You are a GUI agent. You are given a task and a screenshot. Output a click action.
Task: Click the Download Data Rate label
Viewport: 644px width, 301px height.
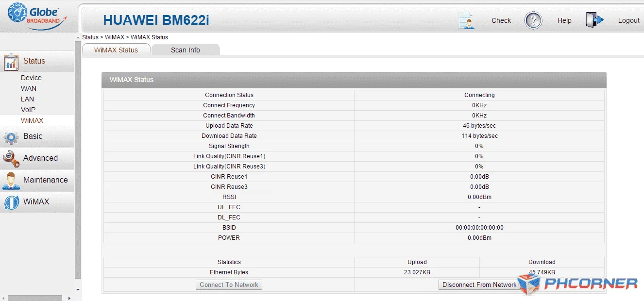[229, 136]
